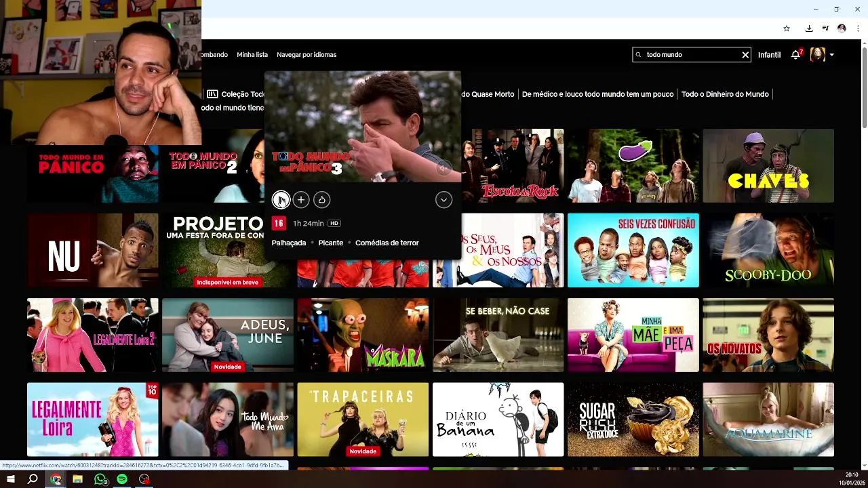Open Chaves thumbnail

pos(768,166)
